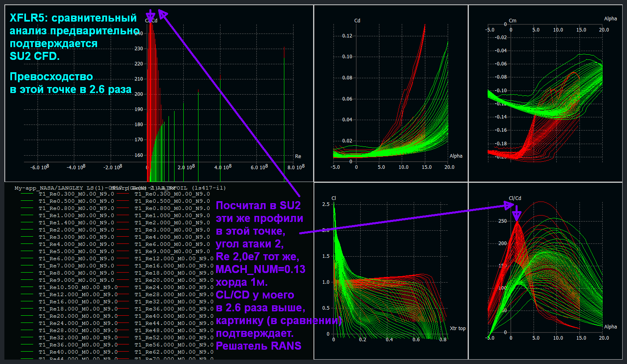
Task: Click the purple MACH_NUM=0.13 annotation line
Action: pos(260,269)
